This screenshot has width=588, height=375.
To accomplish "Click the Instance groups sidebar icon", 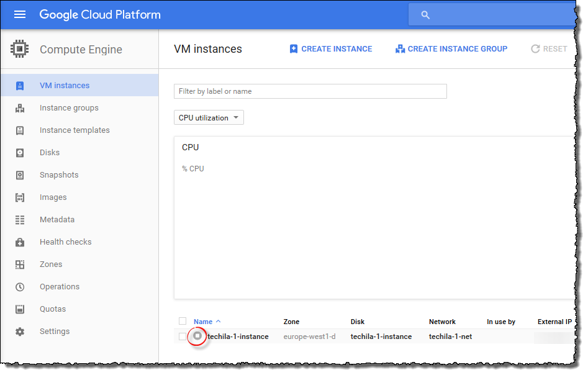I will (20, 108).
